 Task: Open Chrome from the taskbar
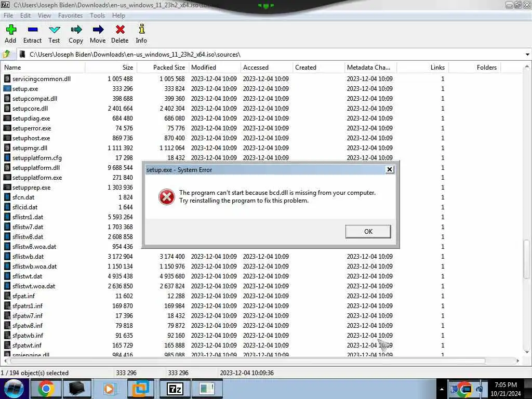coord(46,389)
